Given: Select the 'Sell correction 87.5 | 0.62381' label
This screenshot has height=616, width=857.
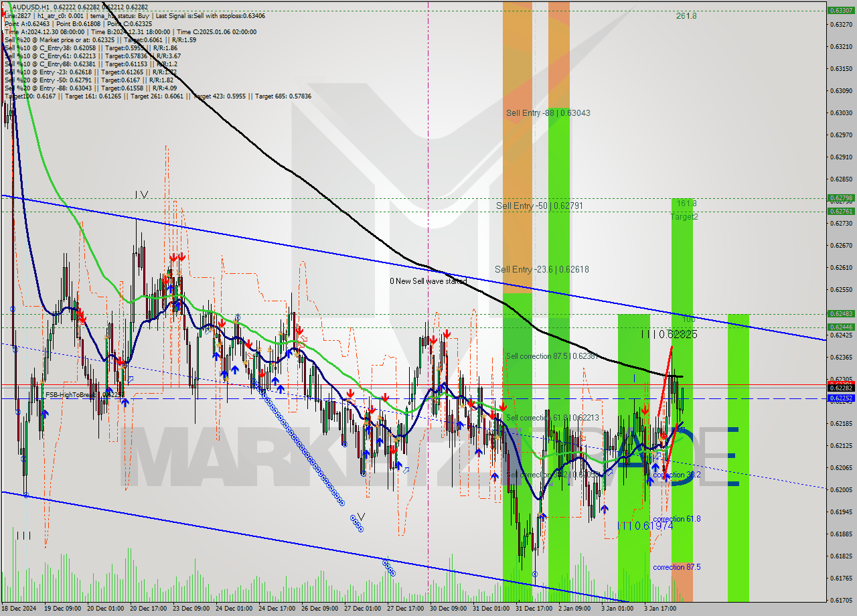Looking at the screenshot, I should coord(551,356).
